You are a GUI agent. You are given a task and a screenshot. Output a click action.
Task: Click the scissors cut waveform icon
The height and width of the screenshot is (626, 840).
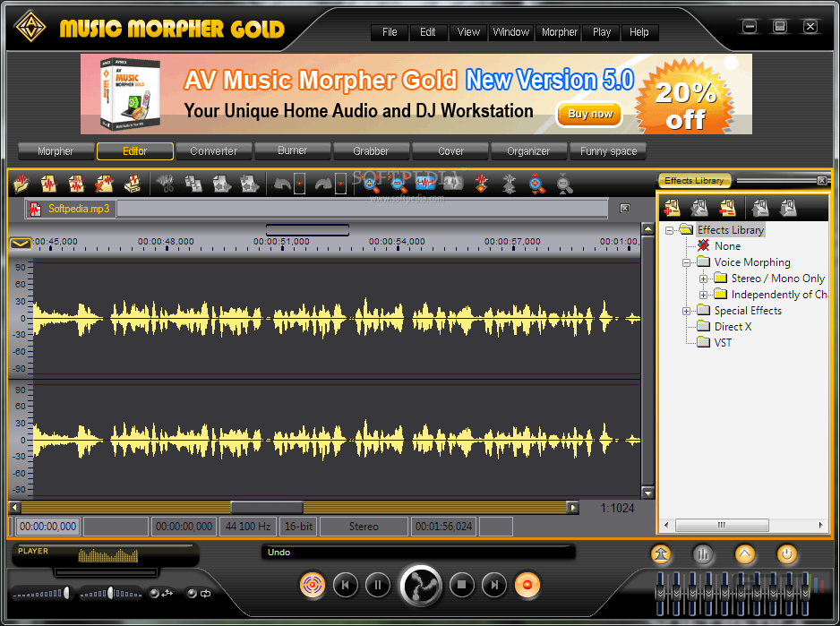click(166, 184)
